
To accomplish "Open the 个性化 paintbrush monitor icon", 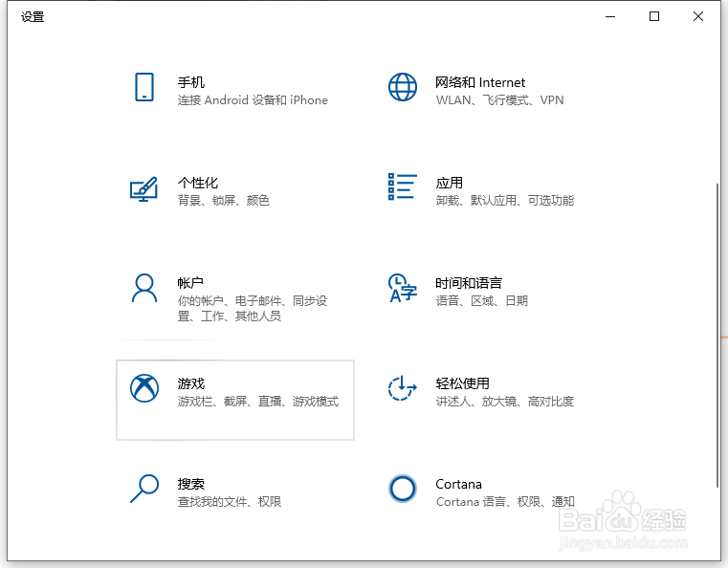I will [143, 188].
